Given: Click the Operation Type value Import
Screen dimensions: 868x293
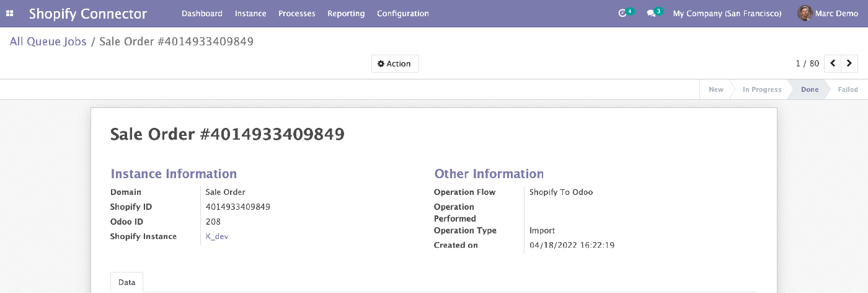Looking at the screenshot, I should pos(542,230).
